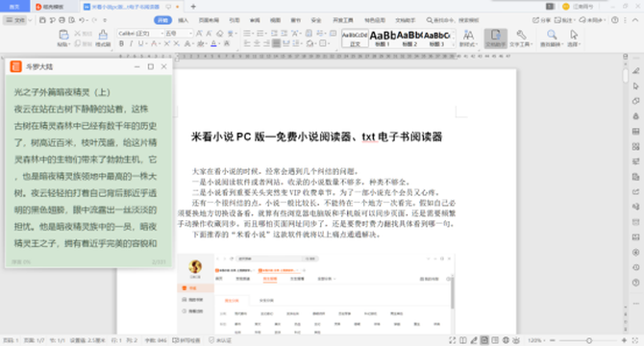Click the clear formatting eraser icon

pyautogui.click(x=220, y=34)
